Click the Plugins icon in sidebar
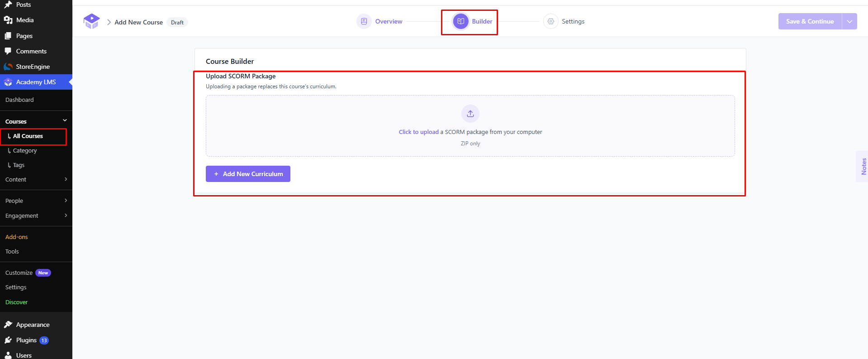 click(8, 340)
